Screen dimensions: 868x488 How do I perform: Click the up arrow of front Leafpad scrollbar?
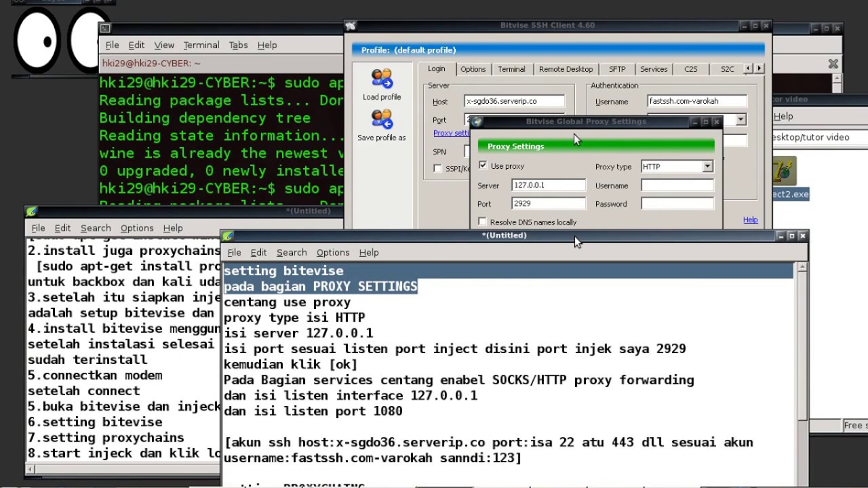[x=802, y=268]
